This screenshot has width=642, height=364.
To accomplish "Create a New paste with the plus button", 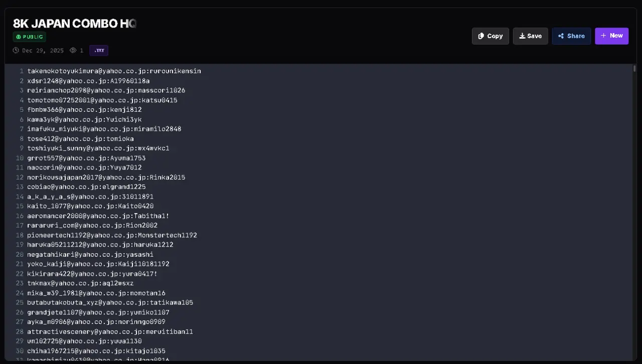I will click(611, 36).
